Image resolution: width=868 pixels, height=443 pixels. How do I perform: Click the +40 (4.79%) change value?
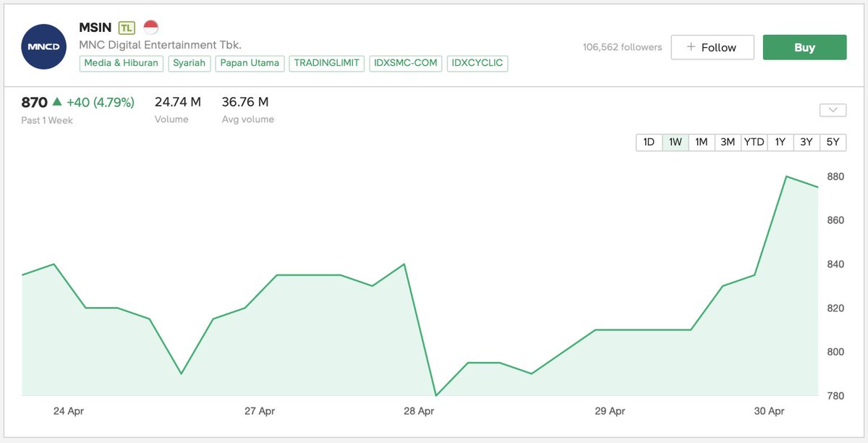[x=101, y=103]
